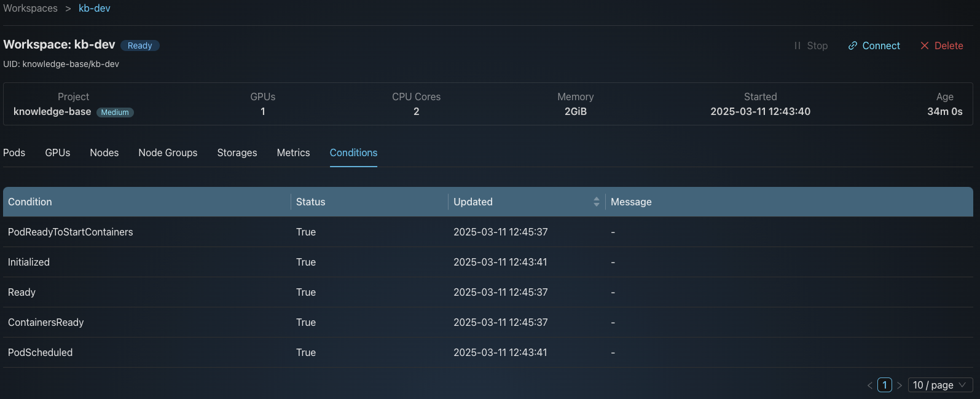The height and width of the screenshot is (399, 980).
Task: Select page 1 in pagination
Action: (885, 385)
